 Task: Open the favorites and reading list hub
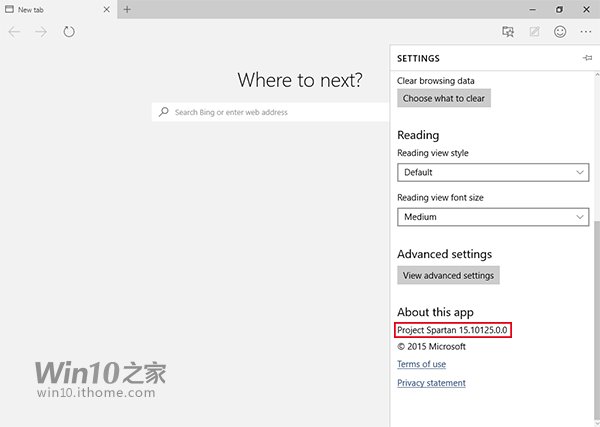click(509, 32)
